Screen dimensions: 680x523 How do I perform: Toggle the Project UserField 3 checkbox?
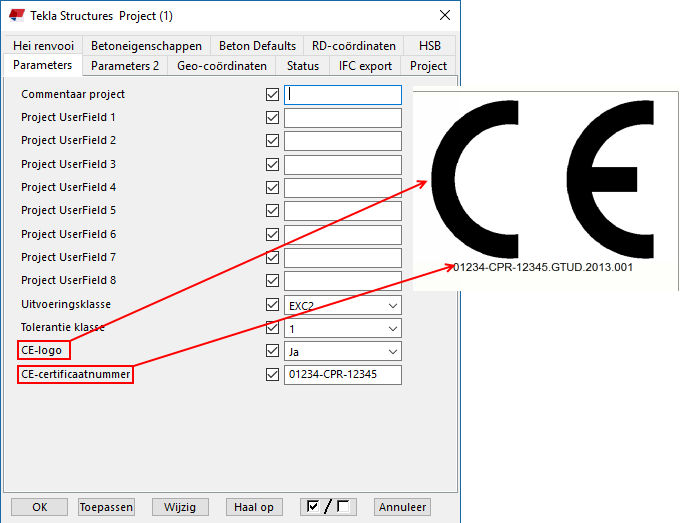[272, 164]
